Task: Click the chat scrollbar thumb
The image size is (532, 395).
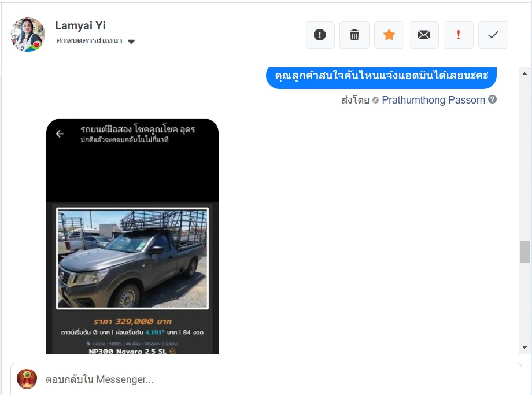Action: coord(524,252)
